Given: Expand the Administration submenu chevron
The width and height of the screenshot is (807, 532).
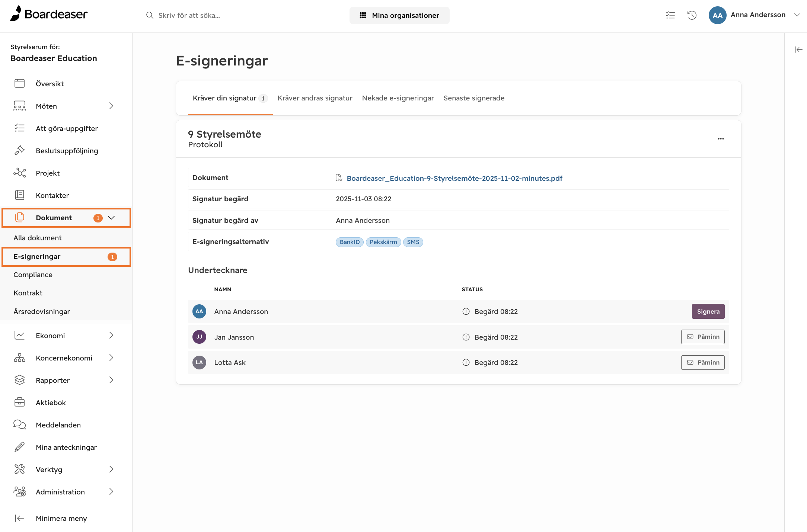Looking at the screenshot, I should click(x=111, y=491).
